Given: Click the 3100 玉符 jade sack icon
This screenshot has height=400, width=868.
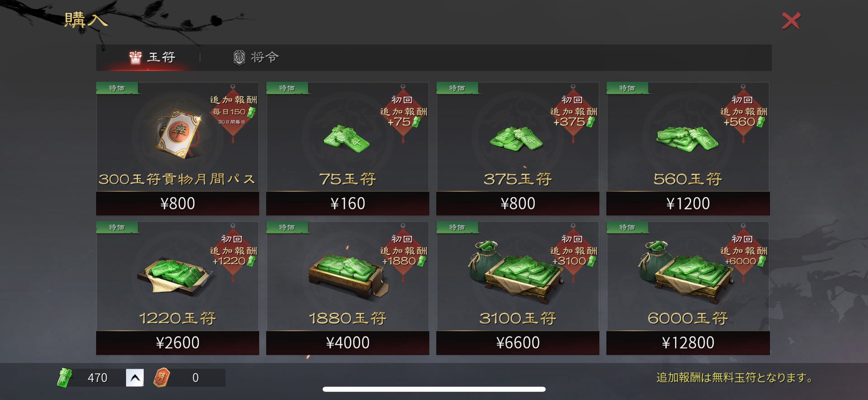Looking at the screenshot, I should pos(515,272).
